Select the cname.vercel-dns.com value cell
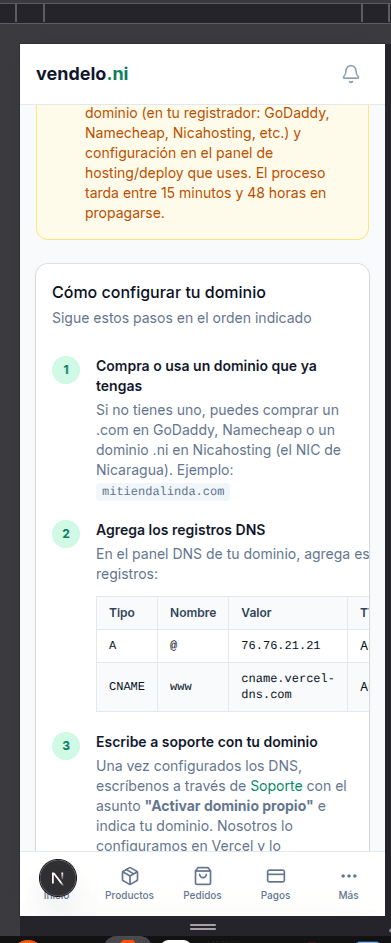 tap(288, 686)
